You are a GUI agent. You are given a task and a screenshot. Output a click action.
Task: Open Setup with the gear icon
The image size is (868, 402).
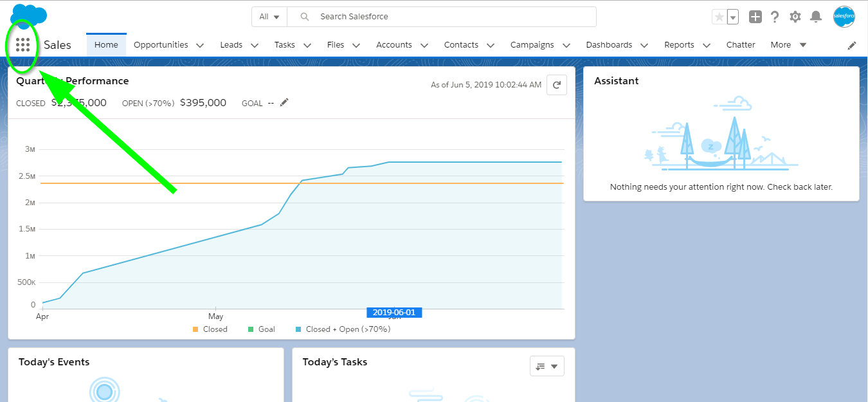795,17
